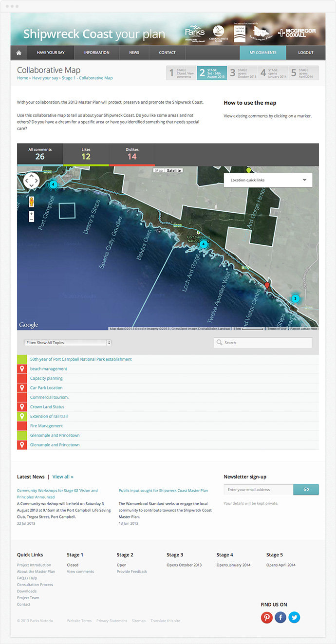Open the FAQs / Help footer link
Screen dimensions: 336x644
point(27,578)
